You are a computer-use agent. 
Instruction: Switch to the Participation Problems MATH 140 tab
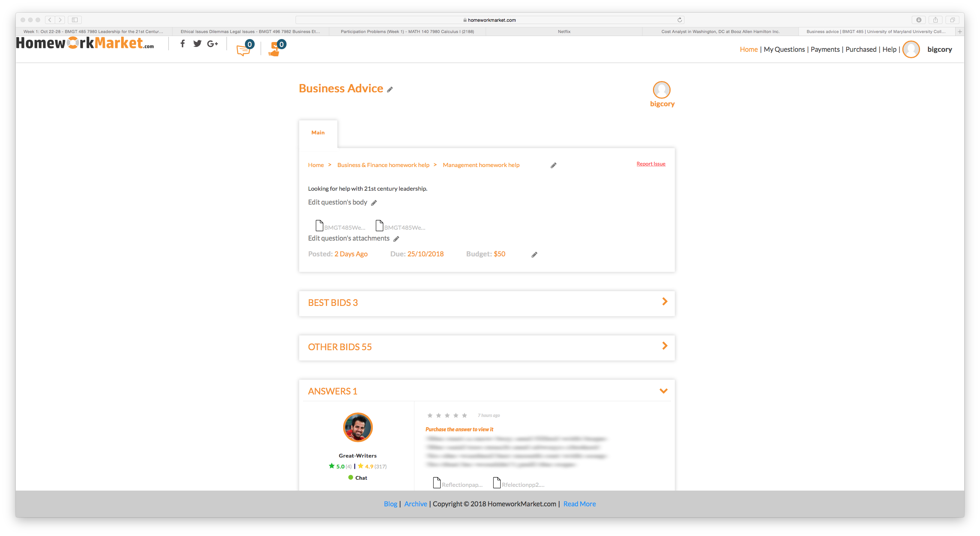tap(407, 32)
